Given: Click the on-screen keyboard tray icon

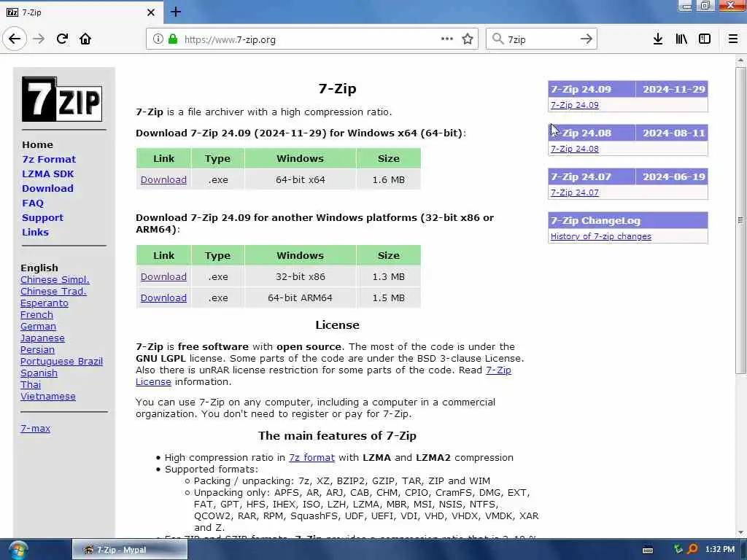Looking at the screenshot, I should coord(648,550).
